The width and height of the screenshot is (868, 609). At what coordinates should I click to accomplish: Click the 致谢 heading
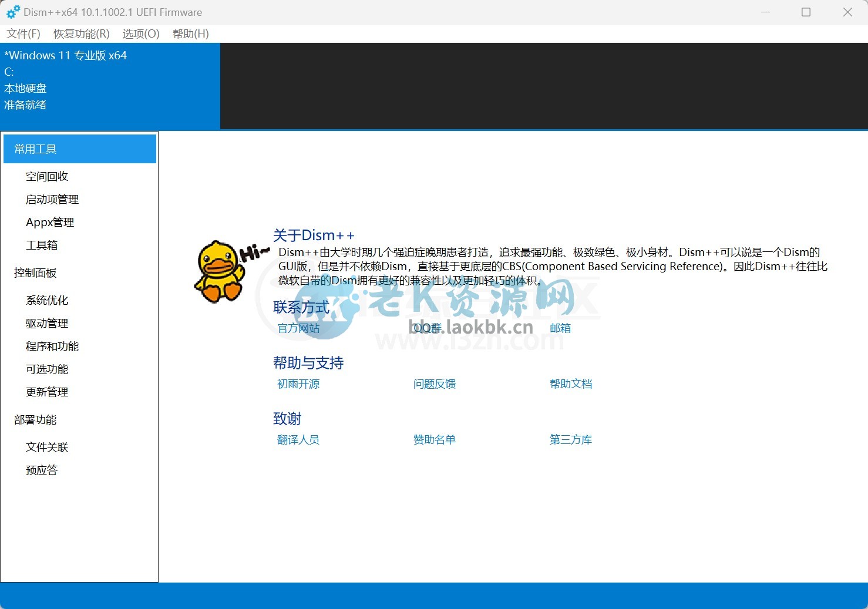coord(287,418)
